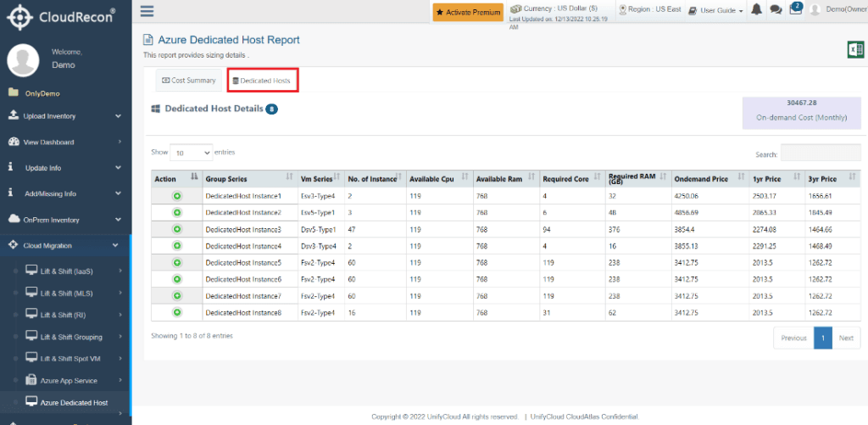This screenshot has height=425, width=868.
Task: Click the Previous pagination button
Action: (x=793, y=338)
